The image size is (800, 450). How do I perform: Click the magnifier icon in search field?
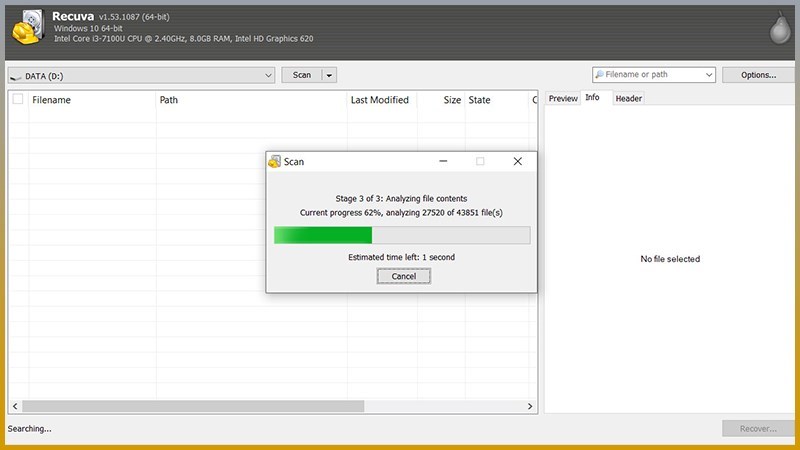click(x=599, y=74)
